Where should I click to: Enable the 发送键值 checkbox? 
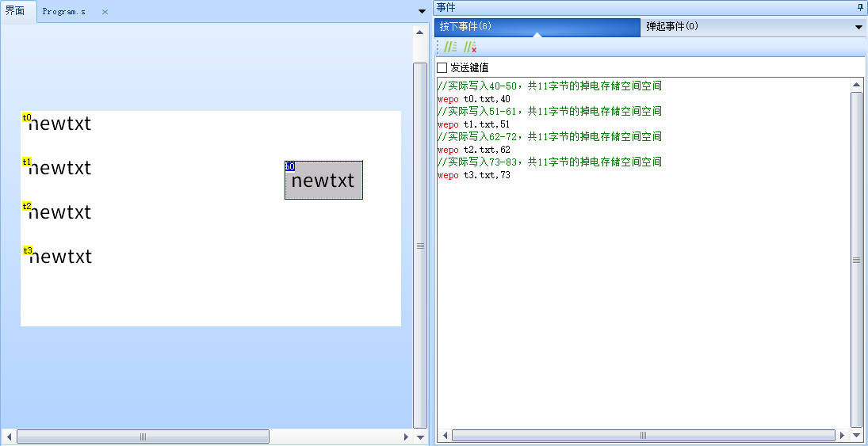[442, 67]
